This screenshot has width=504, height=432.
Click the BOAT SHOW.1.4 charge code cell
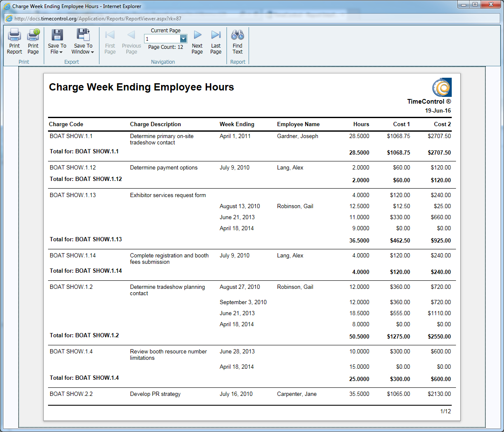point(71,352)
